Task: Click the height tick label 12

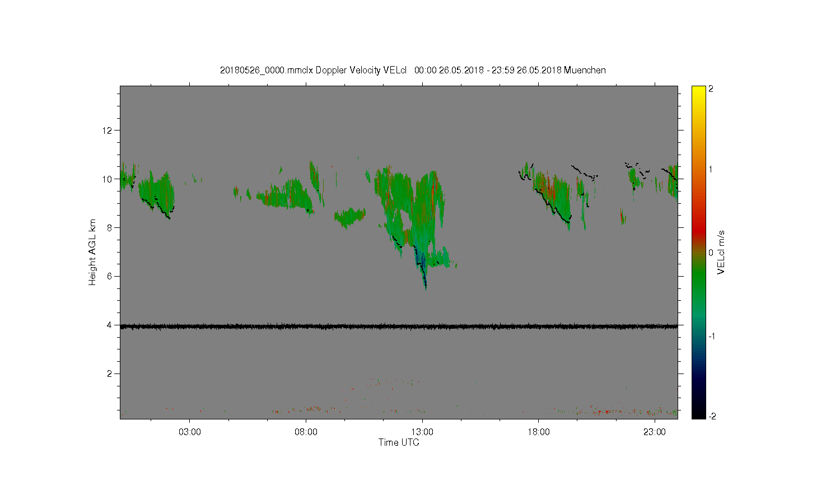Action: pos(108,130)
